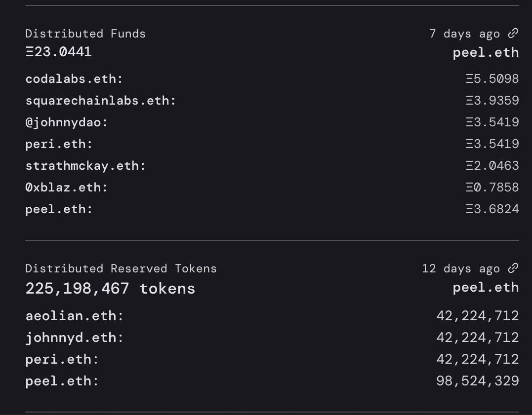Viewport: 532px width, 415px height.
Task: Click the Distributed Funds event title
Action: click(85, 34)
